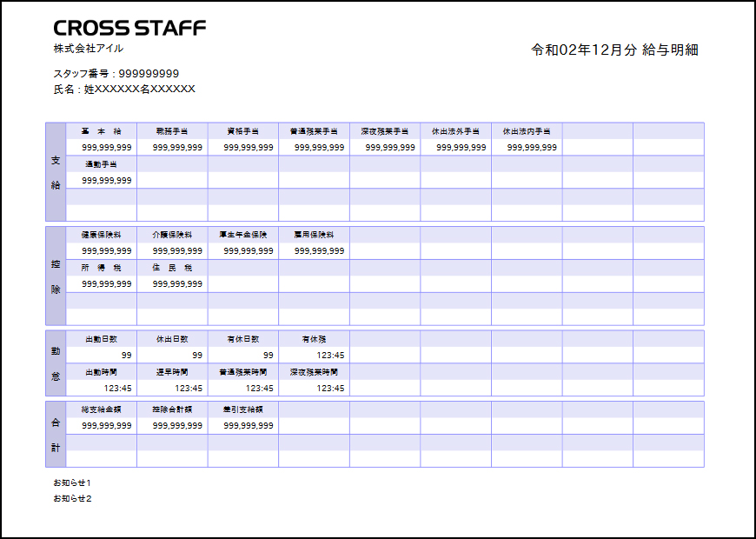756x539 pixels.
Task: Click the 職務手当 amount value
Action: 177,147
